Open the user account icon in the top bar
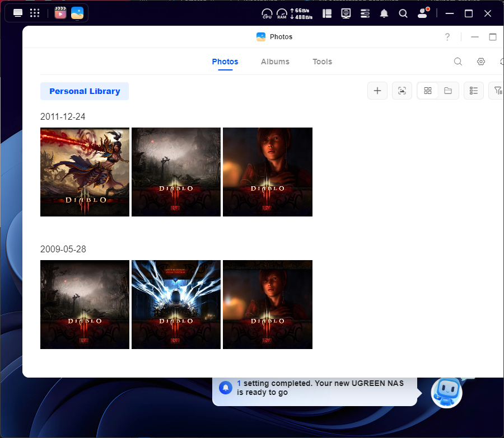The image size is (504, 438). [423, 13]
